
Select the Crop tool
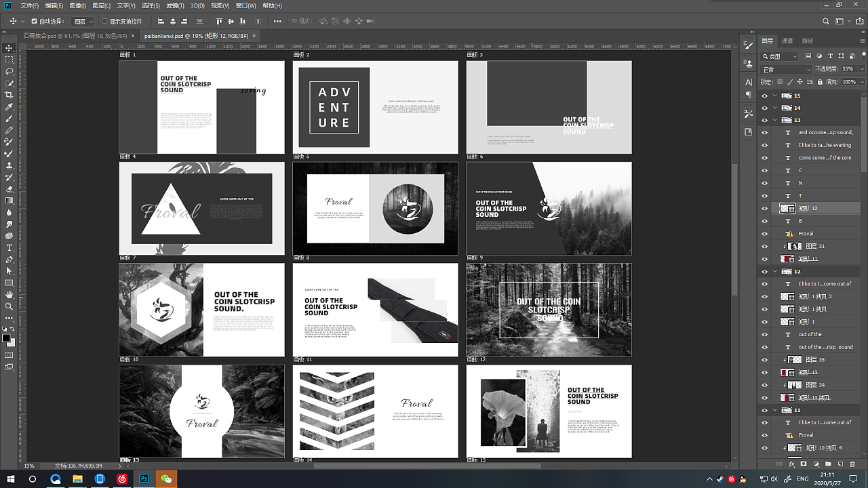click(9, 95)
